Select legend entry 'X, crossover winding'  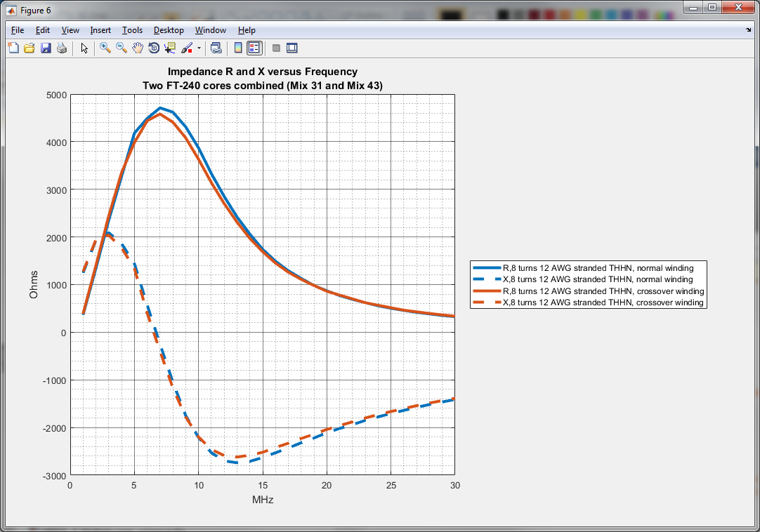[x=603, y=302]
